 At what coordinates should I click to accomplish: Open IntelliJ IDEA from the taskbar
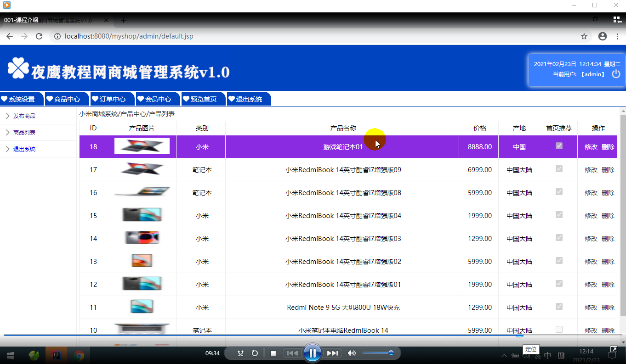57,355
